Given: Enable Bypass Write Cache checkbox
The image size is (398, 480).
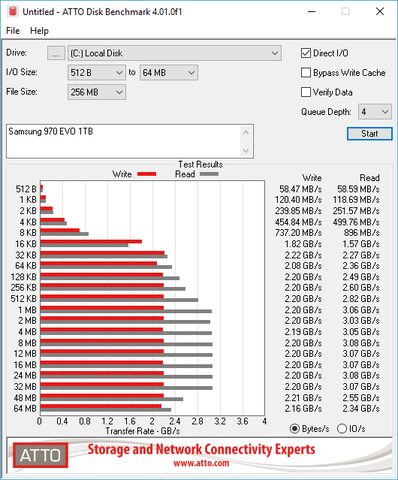Looking at the screenshot, I should (x=306, y=73).
